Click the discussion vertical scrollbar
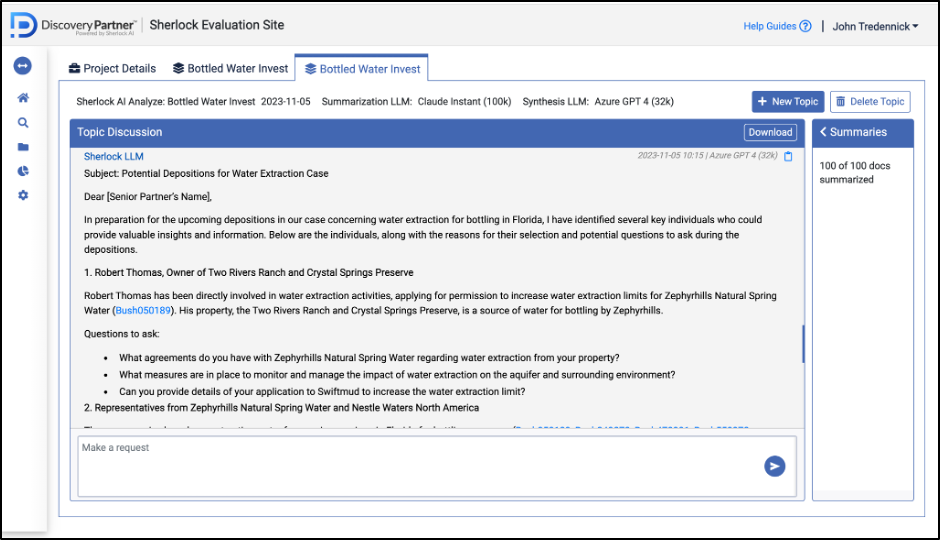This screenshot has height=540, width=940. tap(803, 343)
